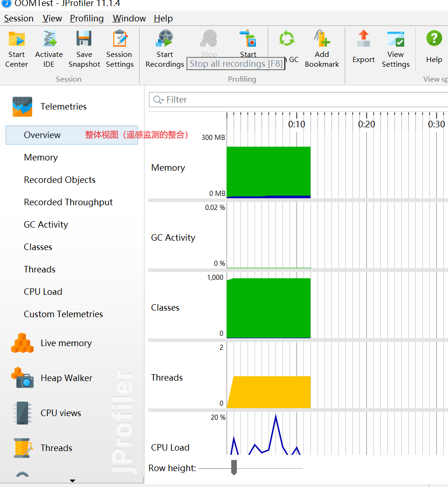This screenshot has width=448, height=487.
Task: Click the Row height slider handle
Action: point(234,467)
